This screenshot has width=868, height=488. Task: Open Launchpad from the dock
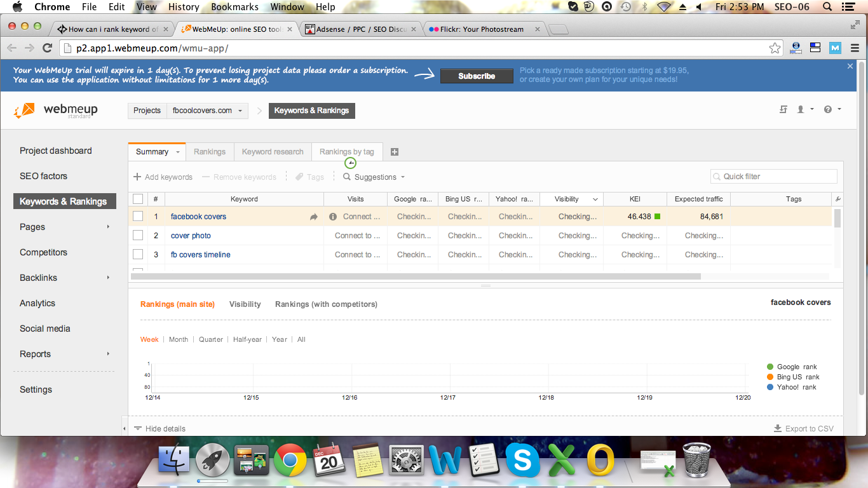213,459
